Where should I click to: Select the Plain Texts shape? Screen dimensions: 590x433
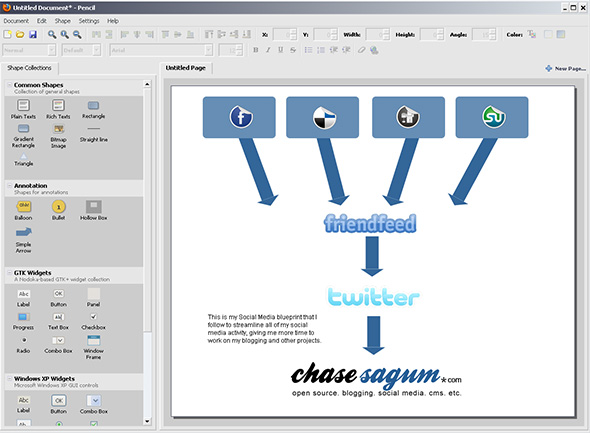point(23,109)
